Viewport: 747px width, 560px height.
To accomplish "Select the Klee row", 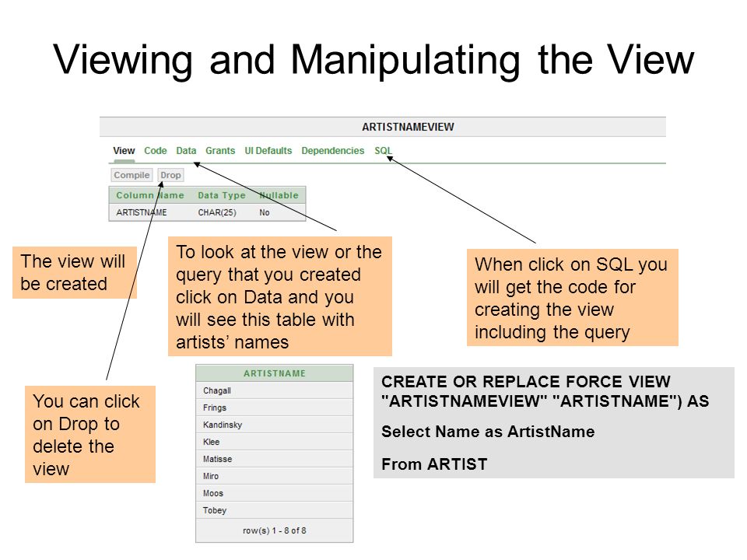I will (275, 442).
